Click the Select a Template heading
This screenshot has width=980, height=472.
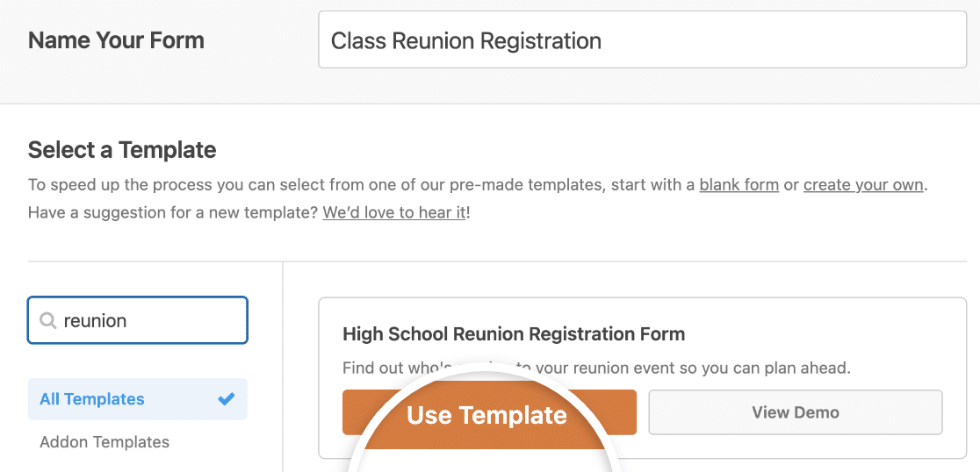pyautogui.click(x=123, y=150)
